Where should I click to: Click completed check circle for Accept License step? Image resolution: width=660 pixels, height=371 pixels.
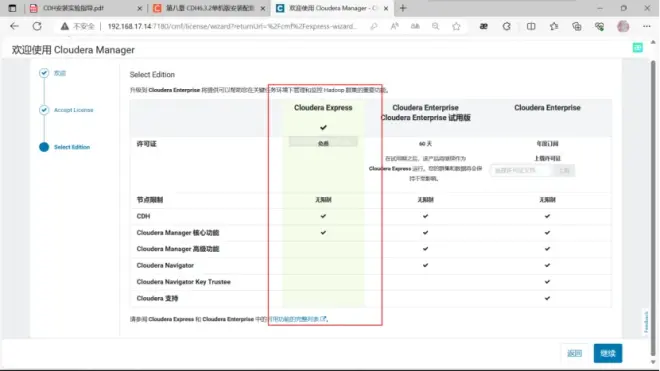pyautogui.click(x=44, y=110)
